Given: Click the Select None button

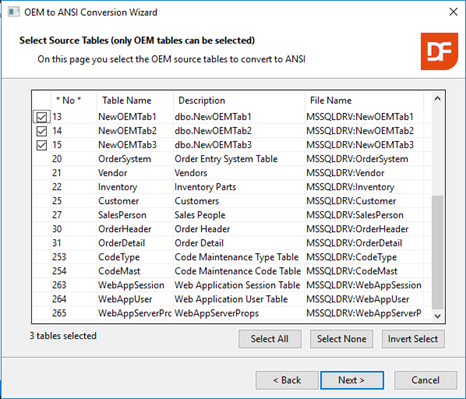Looking at the screenshot, I should coord(341,339).
